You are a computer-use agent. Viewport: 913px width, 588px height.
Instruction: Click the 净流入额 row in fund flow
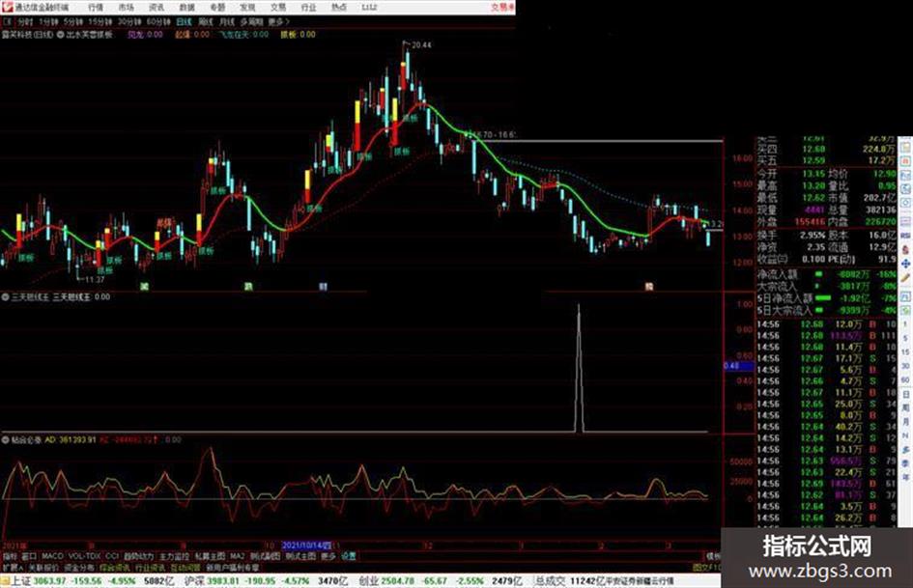(826, 273)
